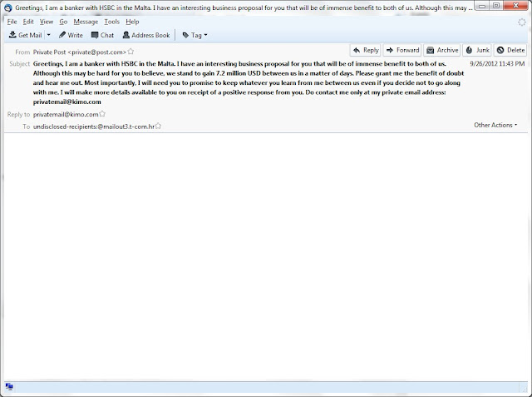Forward this message
The image size is (532, 397).
coord(402,50)
